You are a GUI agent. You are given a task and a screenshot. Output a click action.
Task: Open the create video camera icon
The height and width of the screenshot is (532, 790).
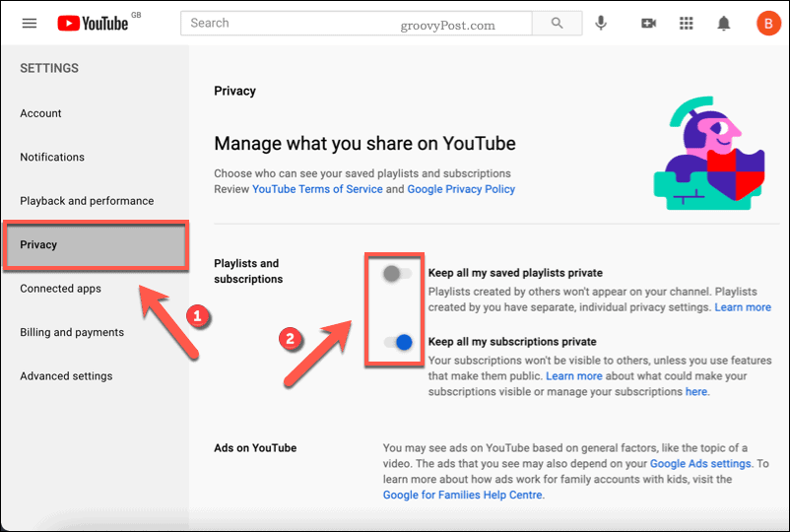click(648, 24)
